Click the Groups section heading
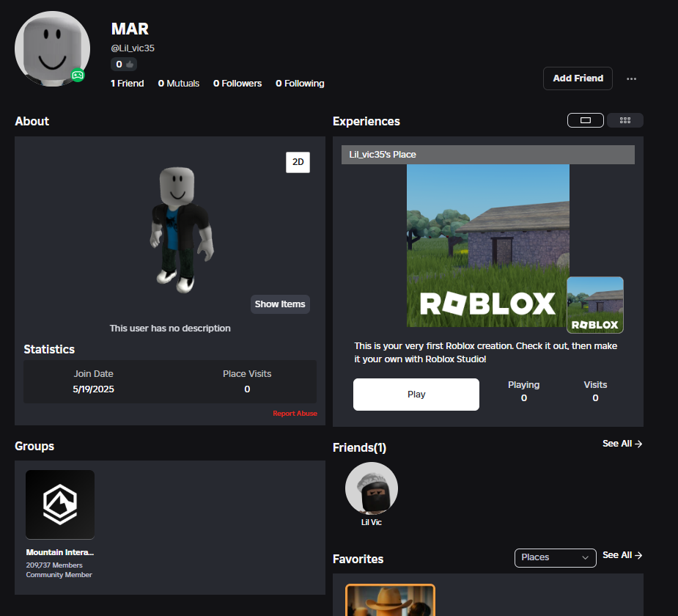 tap(34, 447)
